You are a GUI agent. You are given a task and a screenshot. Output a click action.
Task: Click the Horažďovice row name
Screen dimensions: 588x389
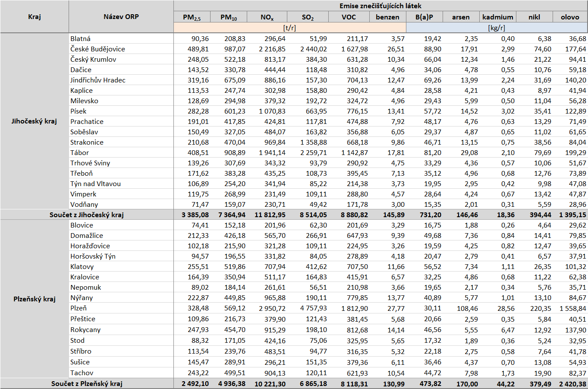90,246
